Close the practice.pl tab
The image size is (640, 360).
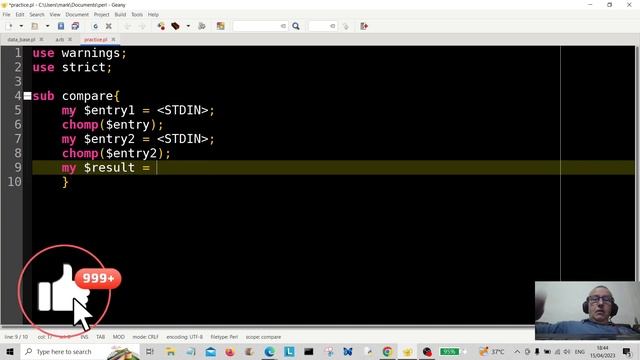(113, 40)
